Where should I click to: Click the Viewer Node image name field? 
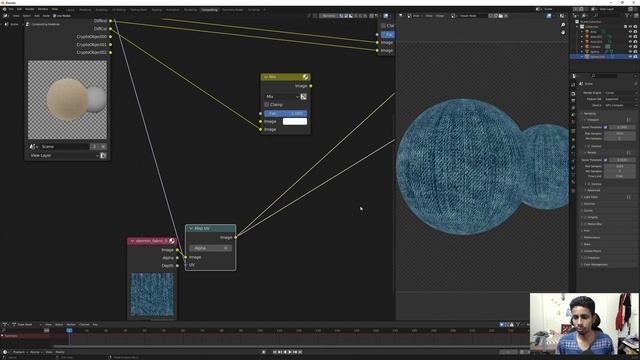pyautogui.click(x=474, y=16)
